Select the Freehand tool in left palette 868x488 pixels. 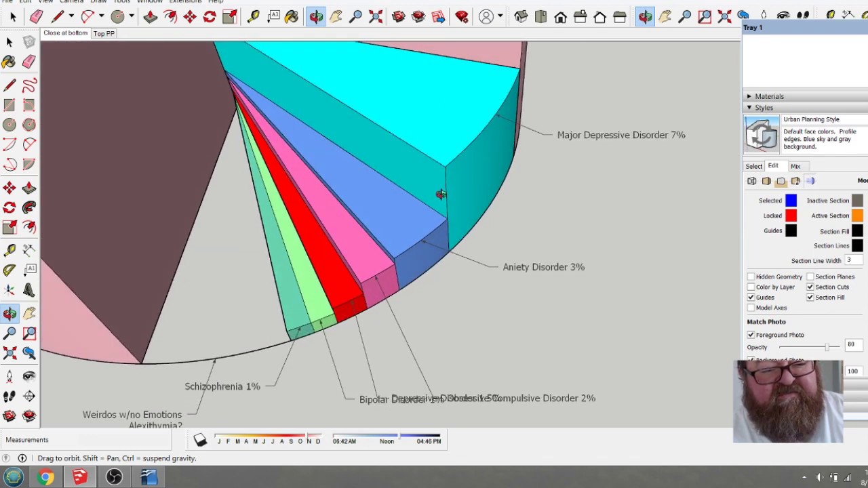click(x=28, y=85)
